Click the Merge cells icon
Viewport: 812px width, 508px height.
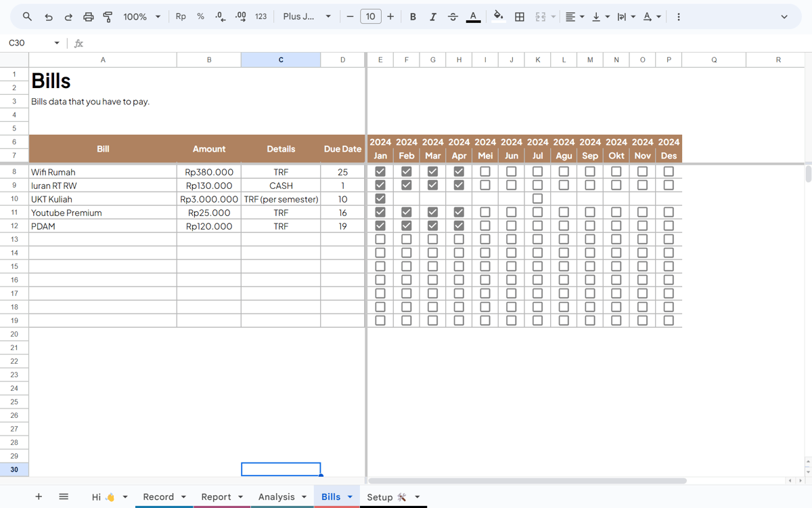[x=541, y=16]
